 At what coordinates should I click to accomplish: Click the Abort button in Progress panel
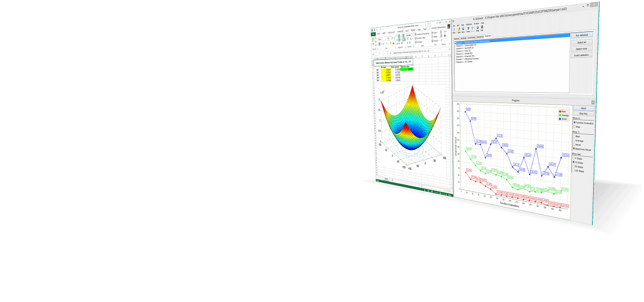point(583,108)
